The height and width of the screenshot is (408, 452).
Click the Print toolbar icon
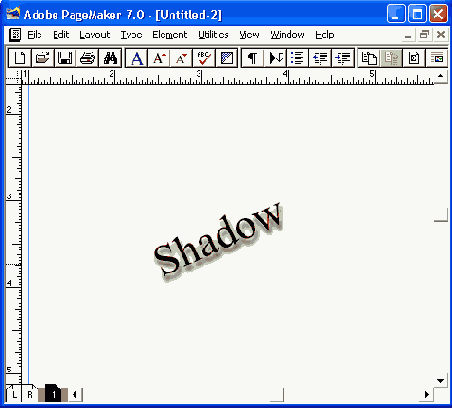[x=88, y=58]
